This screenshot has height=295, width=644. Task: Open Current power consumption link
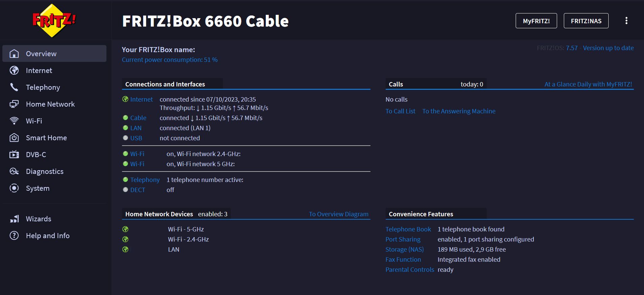pyautogui.click(x=170, y=60)
